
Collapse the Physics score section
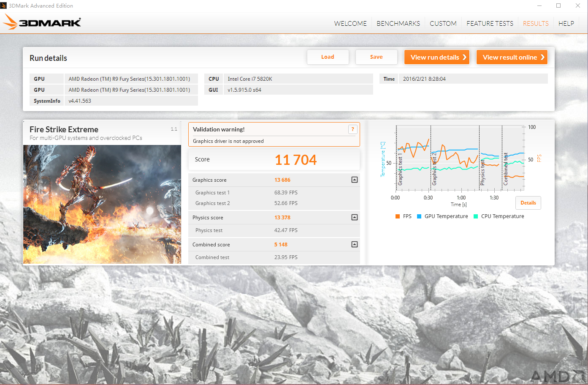(355, 217)
